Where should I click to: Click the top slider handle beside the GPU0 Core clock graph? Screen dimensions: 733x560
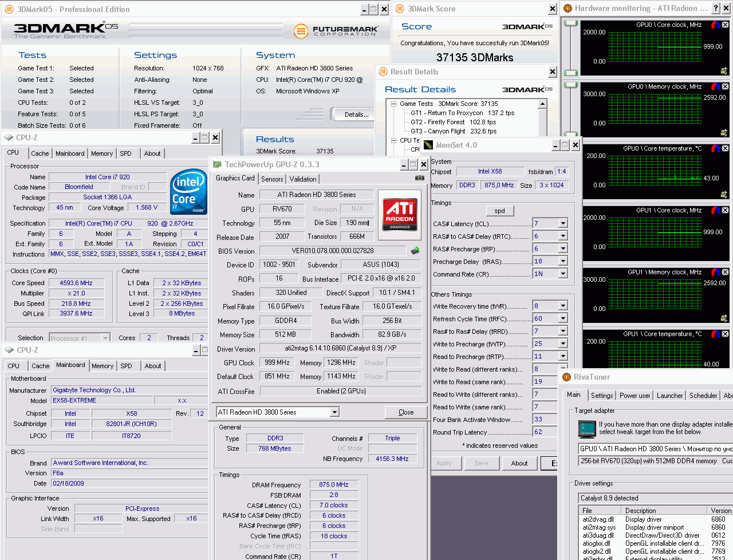pos(570,23)
